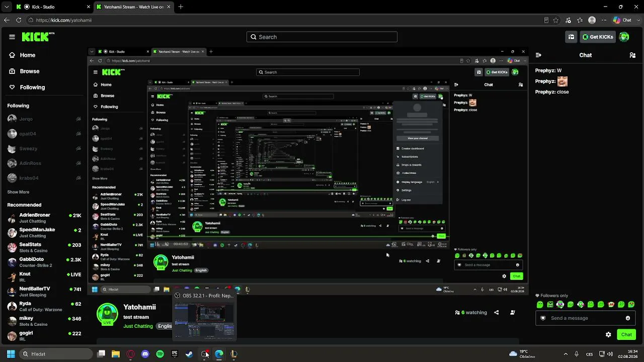Open Epic Games Launcher from the main taskbar
The width and height of the screenshot is (644, 362).
175,354
